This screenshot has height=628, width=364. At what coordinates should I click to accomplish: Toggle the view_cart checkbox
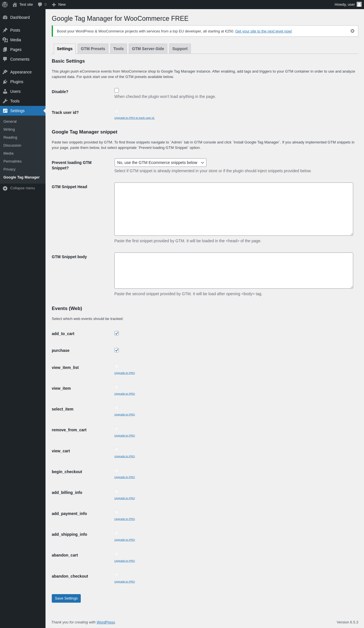click(117, 450)
